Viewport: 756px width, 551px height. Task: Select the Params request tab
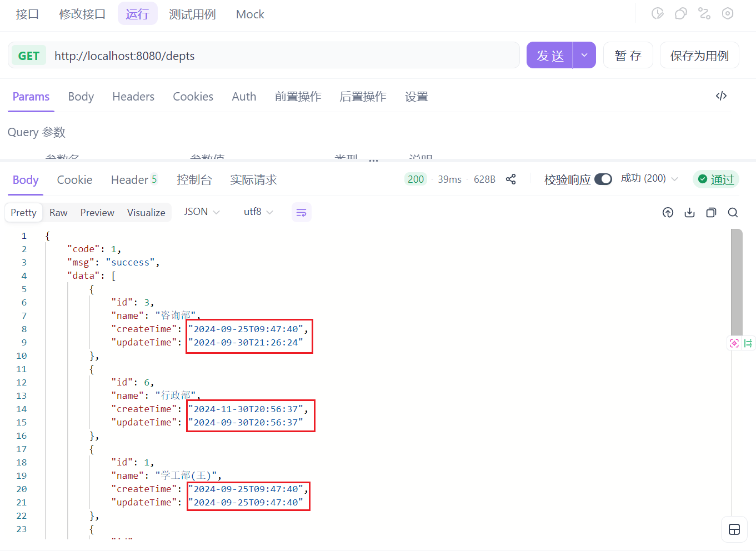tap(31, 97)
